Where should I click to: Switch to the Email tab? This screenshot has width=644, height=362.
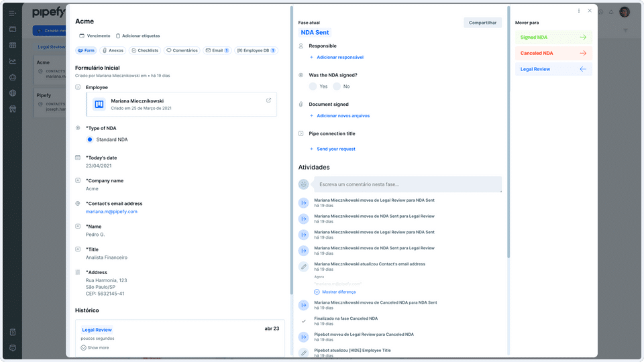217,50
